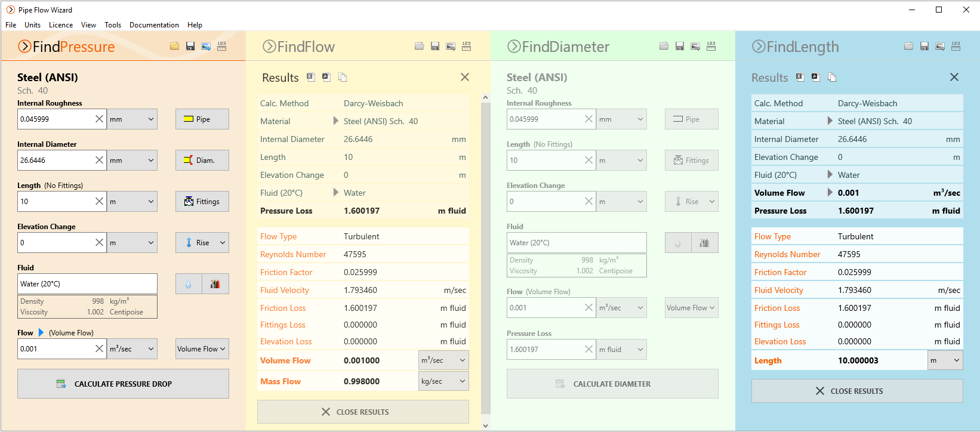The width and height of the screenshot is (980, 432).
Task: Export FindLength results to Excel
Action: [x=800, y=77]
